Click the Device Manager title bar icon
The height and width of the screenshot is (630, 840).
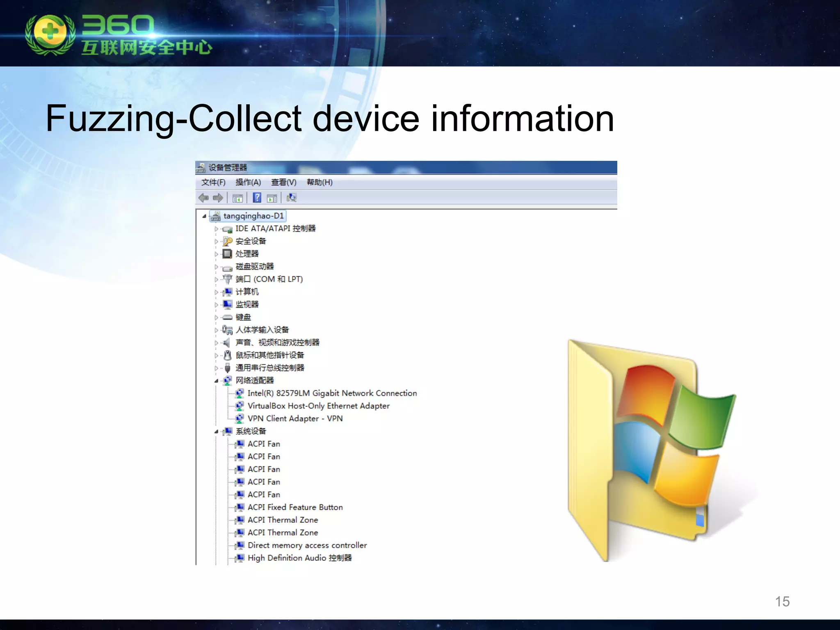pos(201,168)
